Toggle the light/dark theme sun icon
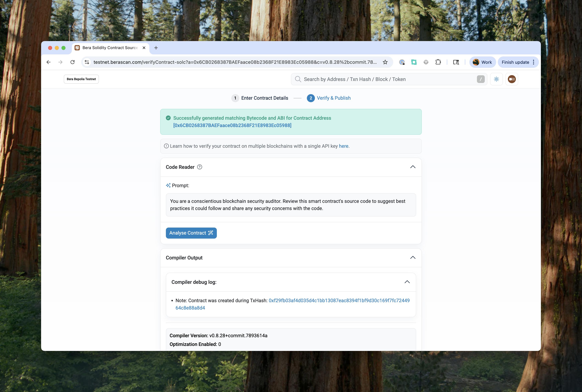Image resolution: width=582 pixels, height=392 pixels. (496, 79)
